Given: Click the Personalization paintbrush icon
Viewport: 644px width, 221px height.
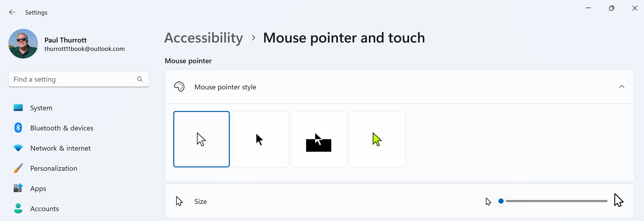Looking at the screenshot, I should coord(18,168).
